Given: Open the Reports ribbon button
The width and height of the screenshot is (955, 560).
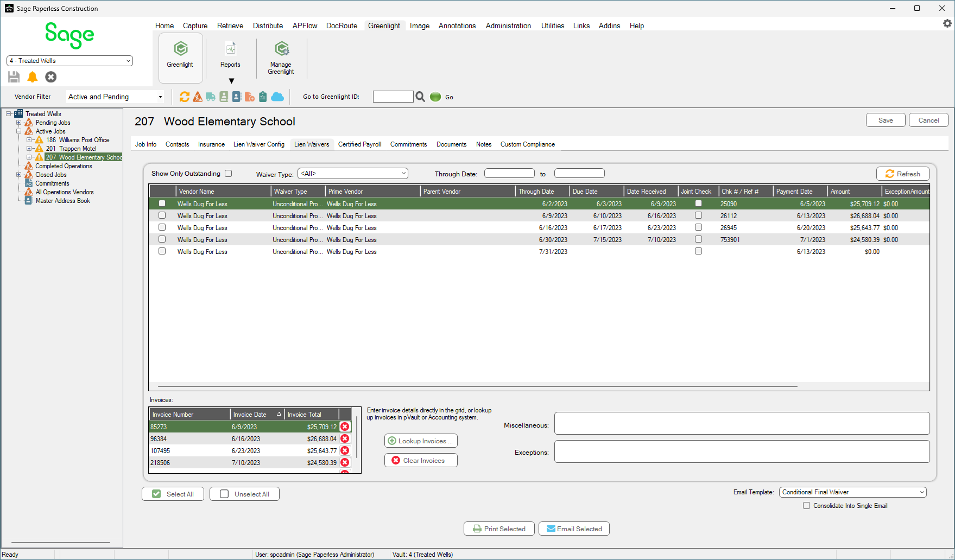Looking at the screenshot, I should (230, 54).
